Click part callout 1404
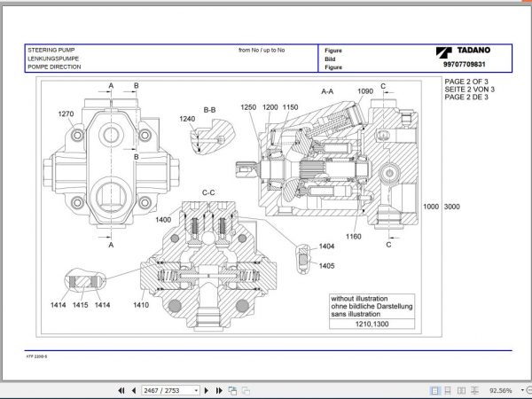 (x=326, y=246)
